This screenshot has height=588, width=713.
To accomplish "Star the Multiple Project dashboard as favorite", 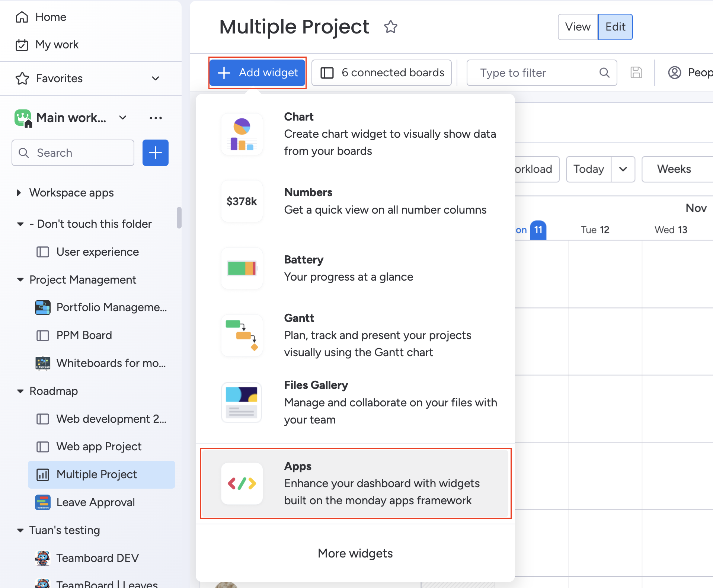I will [390, 27].
